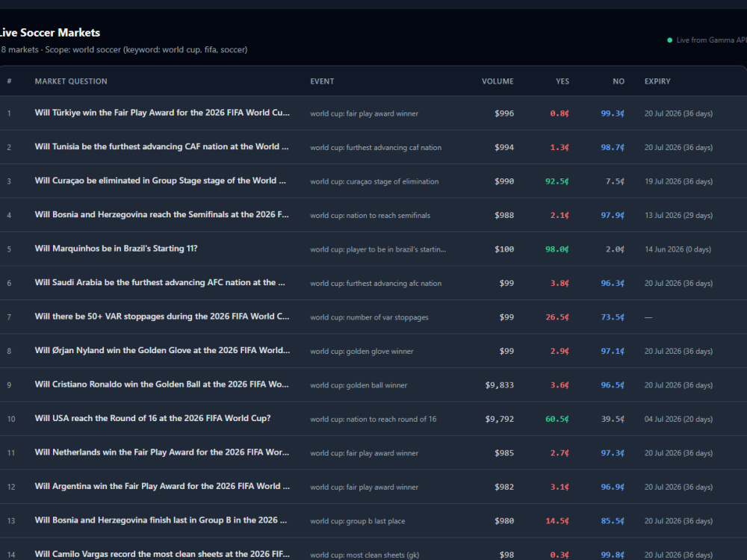747x560 pixels.
Task: Click the 'furthest advancing afc nation' event
Action: [x=376, y=283]
